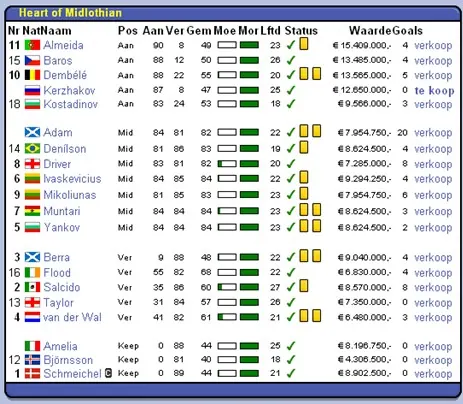Click Adam's goals value 20
Screen dimensions: 463x404
(x=402, y=133)
